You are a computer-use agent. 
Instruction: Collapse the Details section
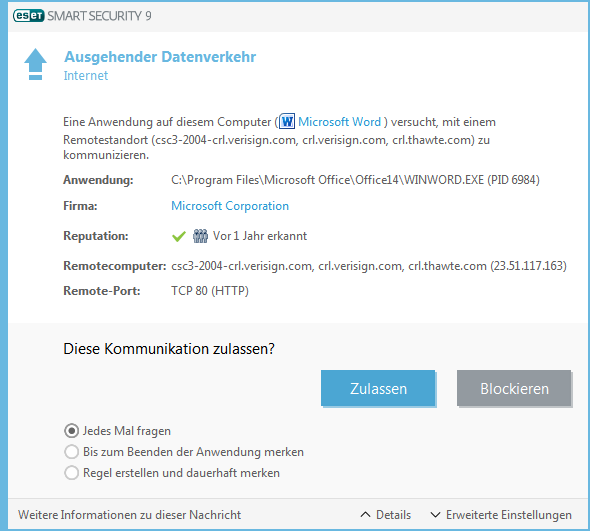click(x=386, y=515)
